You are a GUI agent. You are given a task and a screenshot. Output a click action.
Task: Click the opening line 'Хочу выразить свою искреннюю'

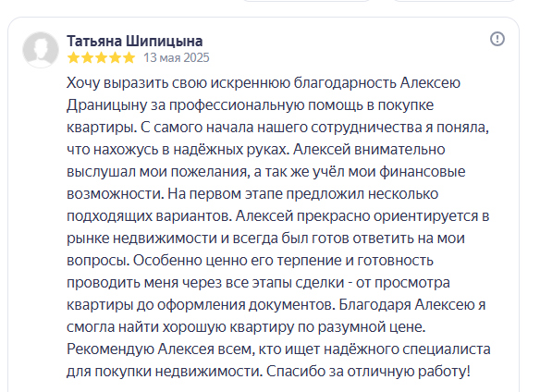pyautogui.click(x=178, y=83)
